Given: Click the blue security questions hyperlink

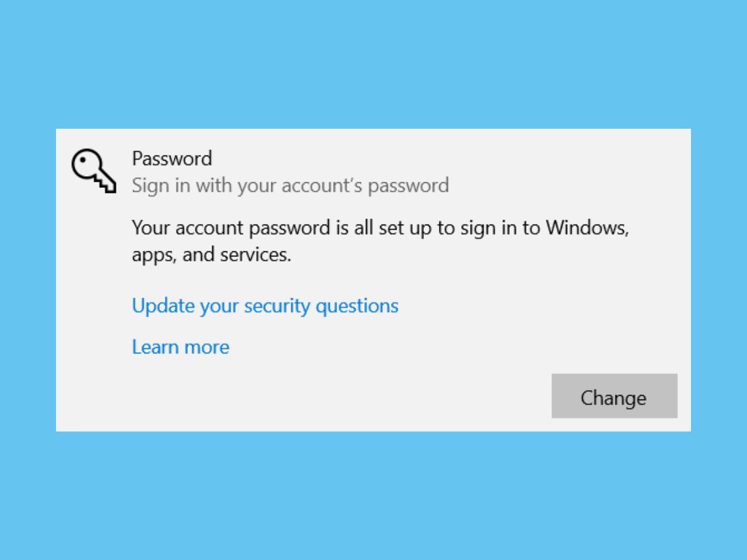Looking at the screenshot, I should pos(265,306).
